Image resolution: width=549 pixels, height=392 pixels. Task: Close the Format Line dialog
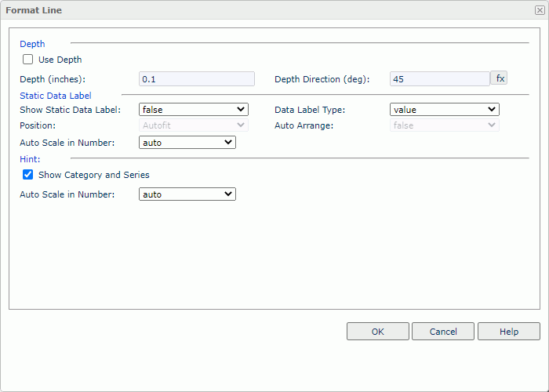coord(539,10)
